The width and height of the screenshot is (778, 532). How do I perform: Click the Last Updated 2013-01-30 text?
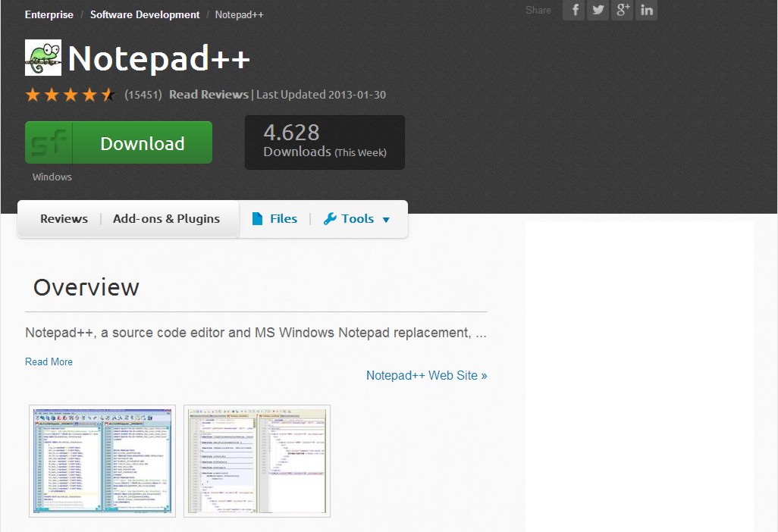point(321,95)
